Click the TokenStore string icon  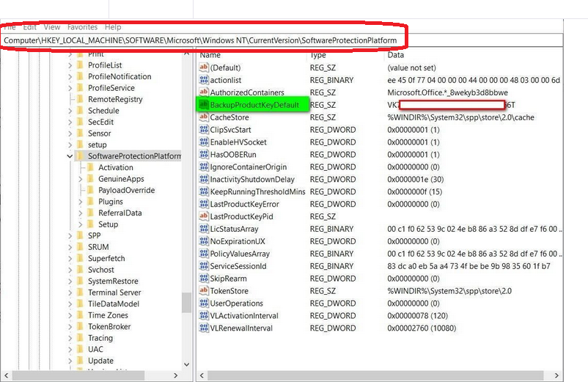(204, 290)
